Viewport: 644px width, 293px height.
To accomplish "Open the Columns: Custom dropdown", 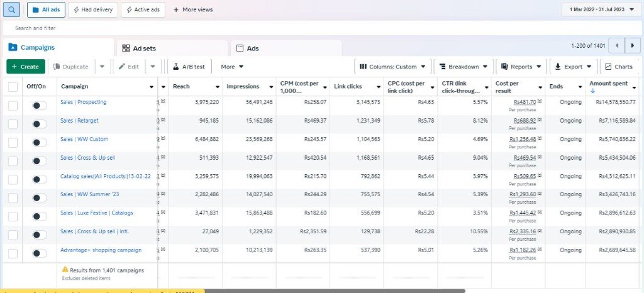I will pyautogui.click(x=392, y=67).
